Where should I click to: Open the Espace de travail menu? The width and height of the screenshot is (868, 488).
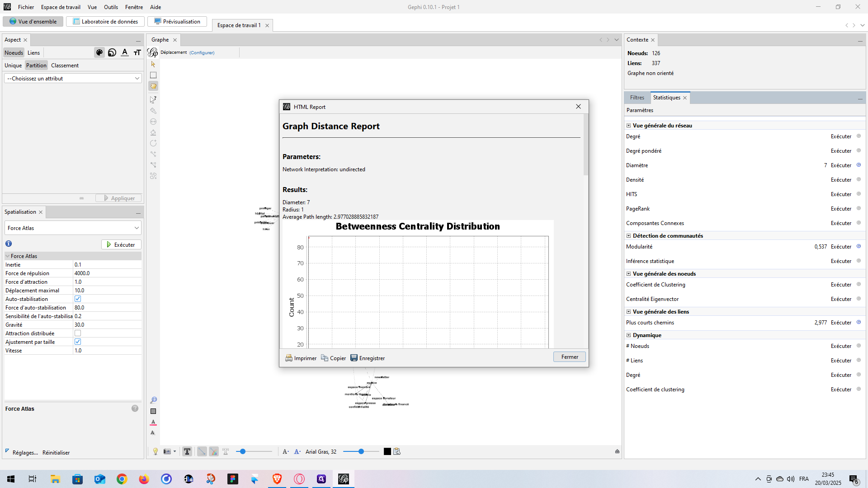click(x=61, y=7)
